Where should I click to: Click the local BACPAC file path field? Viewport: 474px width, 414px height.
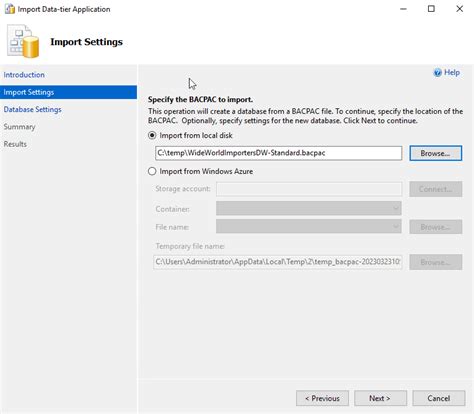coord(278,153)
